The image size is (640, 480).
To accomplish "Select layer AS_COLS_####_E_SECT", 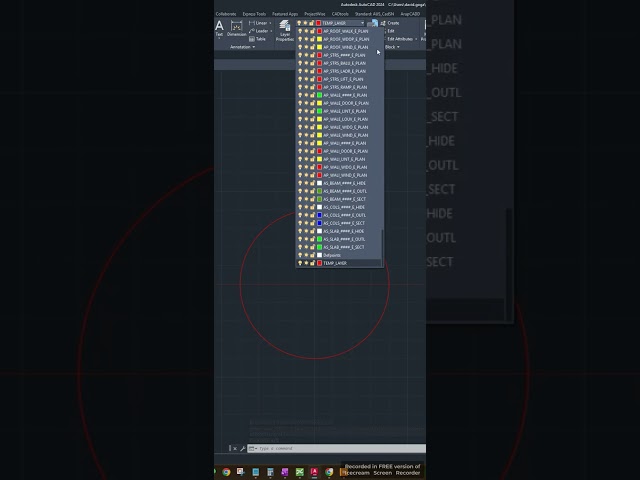I will click(x=344, y=223).
